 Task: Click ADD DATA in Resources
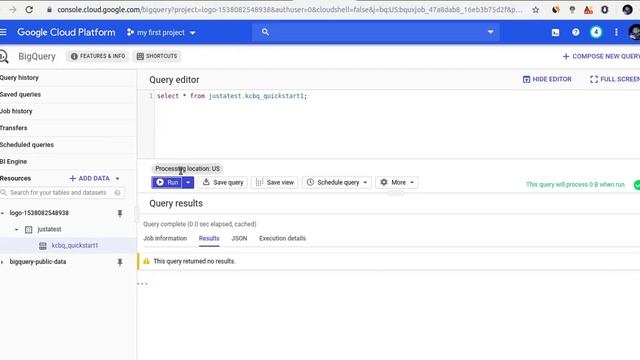tap(89, 178)
